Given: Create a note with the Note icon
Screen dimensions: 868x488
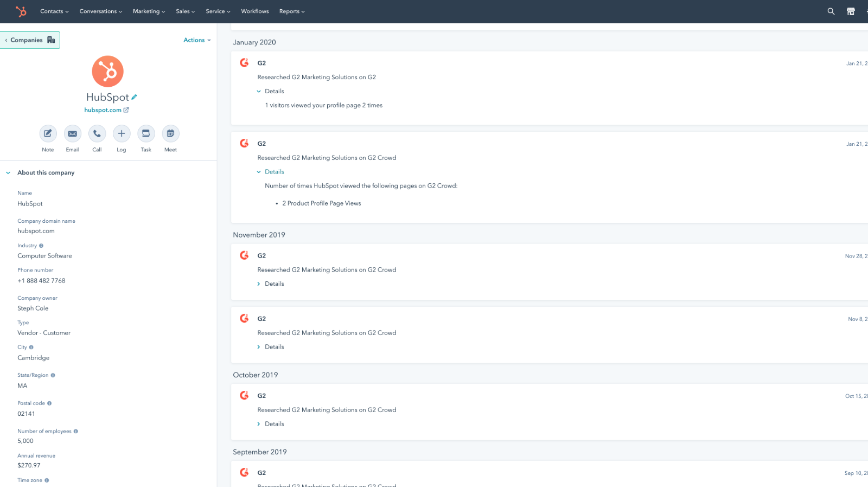Looking at the screenshot, I should tap(48, 133).
